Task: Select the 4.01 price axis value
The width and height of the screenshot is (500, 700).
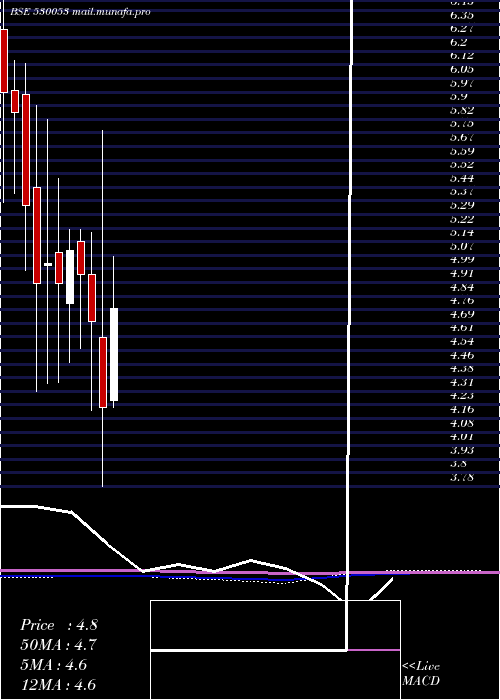Action: (x=462, y=437)
